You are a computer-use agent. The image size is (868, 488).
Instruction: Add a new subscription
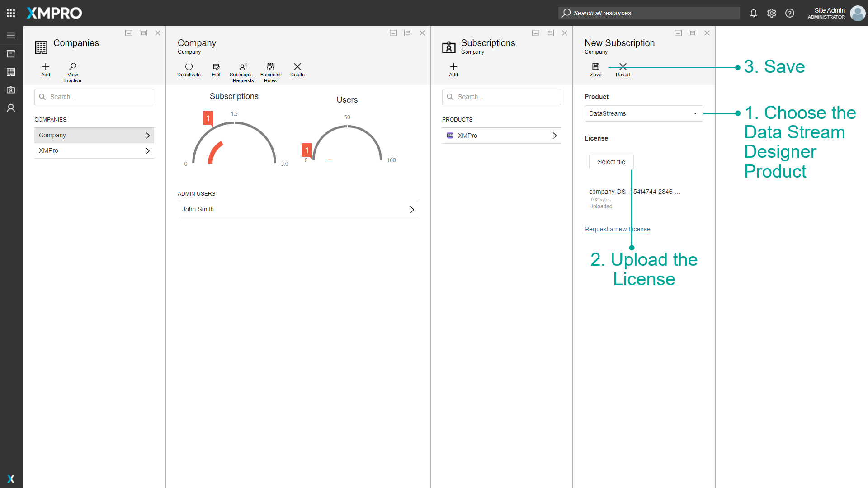tap(453, 67)
